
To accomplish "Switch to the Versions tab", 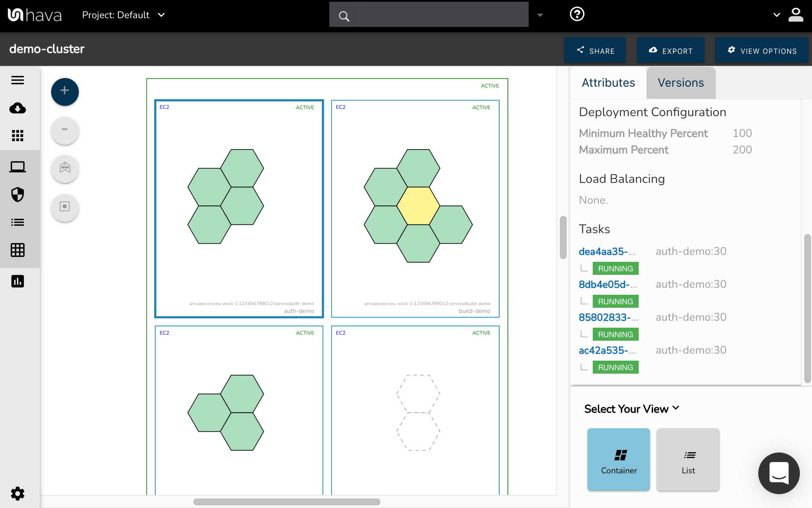I will [x=680, y=83].
